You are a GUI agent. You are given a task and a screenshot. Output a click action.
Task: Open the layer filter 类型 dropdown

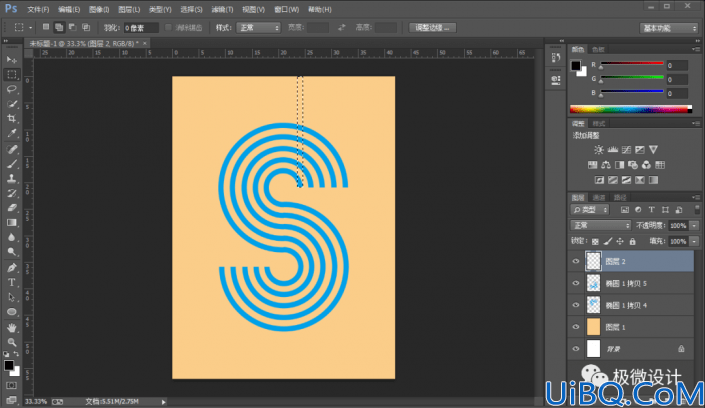click(x=590, y=210)
